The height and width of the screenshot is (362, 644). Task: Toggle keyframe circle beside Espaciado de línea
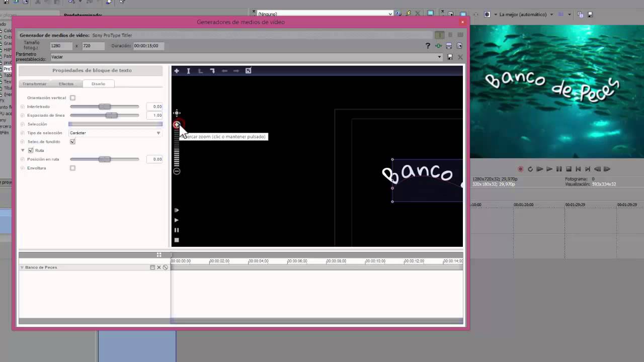[x=23, y=116]
